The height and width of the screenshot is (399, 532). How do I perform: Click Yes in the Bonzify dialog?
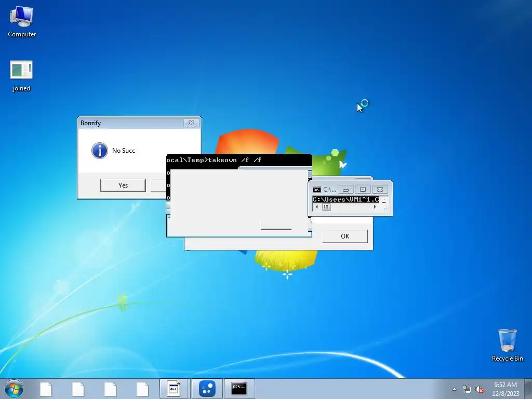[x=123, y=185]
